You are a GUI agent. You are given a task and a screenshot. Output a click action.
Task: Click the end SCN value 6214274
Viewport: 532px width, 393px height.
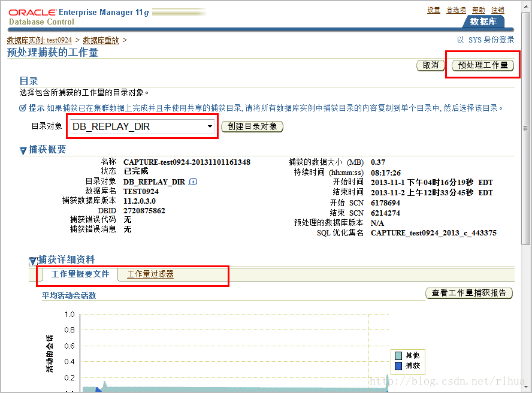385,213
